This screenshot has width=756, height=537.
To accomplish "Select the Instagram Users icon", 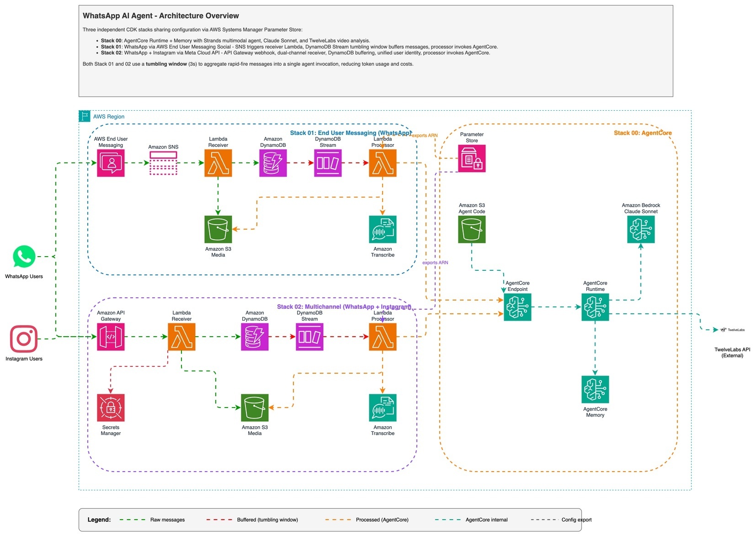I will pyautogui.click(x=24, y=339).
